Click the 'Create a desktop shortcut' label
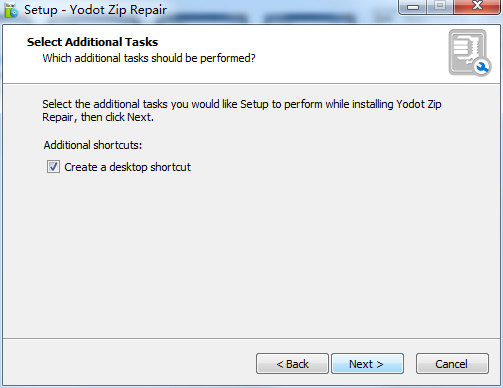Screen dimensions: 503x388 coord(127,167)
